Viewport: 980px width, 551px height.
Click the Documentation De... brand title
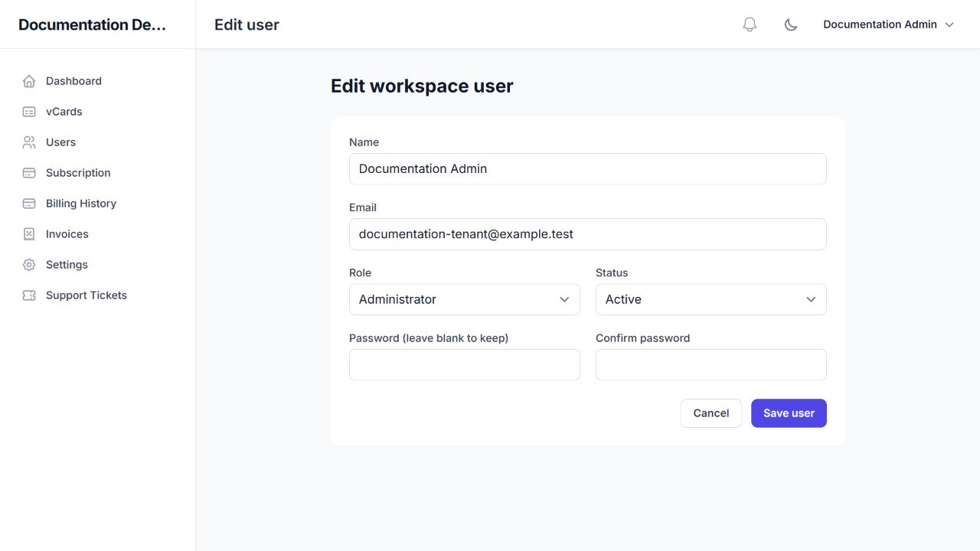click(92, 24)
